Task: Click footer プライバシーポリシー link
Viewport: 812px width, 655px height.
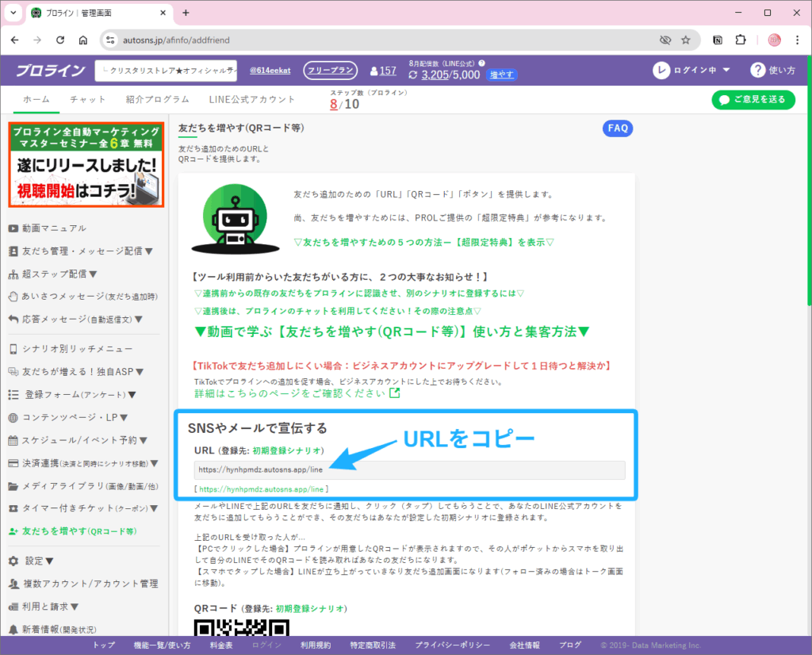Action: (x=452, y=645)
